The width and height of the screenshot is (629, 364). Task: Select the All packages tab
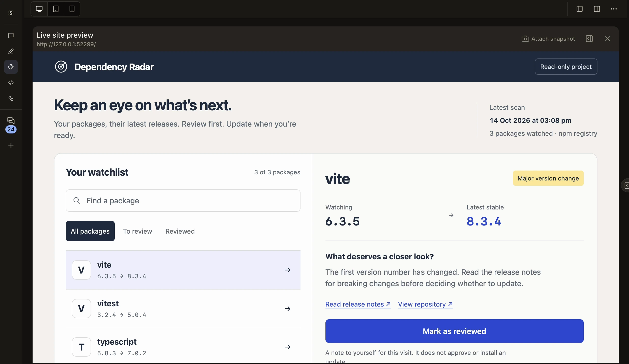coord(90,231)
